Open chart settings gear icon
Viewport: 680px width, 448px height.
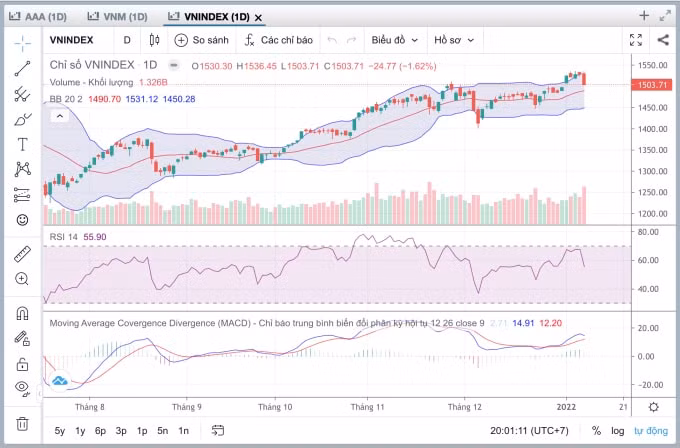click(654, 407)
